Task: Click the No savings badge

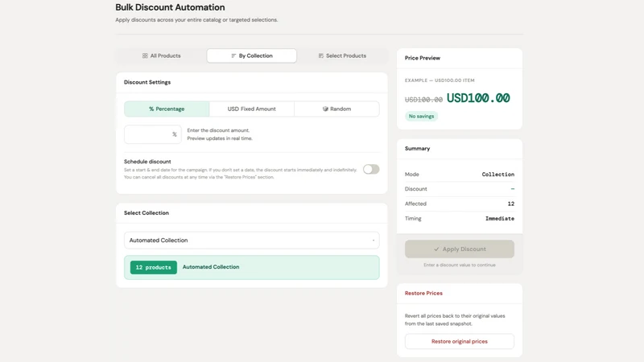Action: (x=421, y=116)
